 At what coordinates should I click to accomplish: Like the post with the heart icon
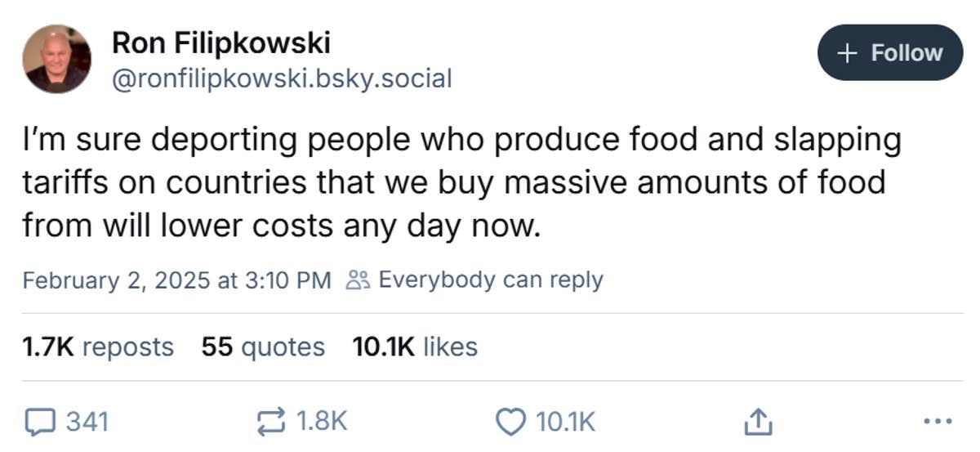(512, 422)
